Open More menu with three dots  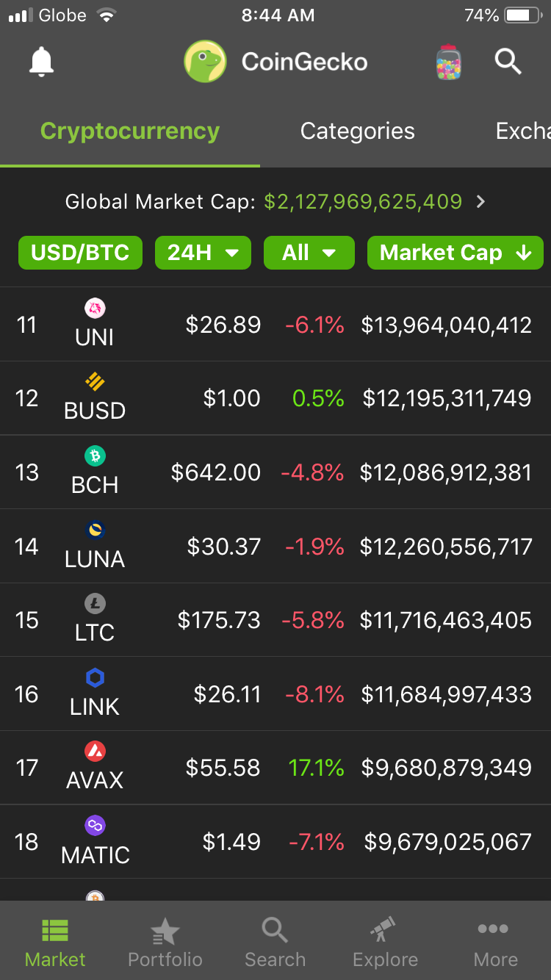tap(494, 929)
